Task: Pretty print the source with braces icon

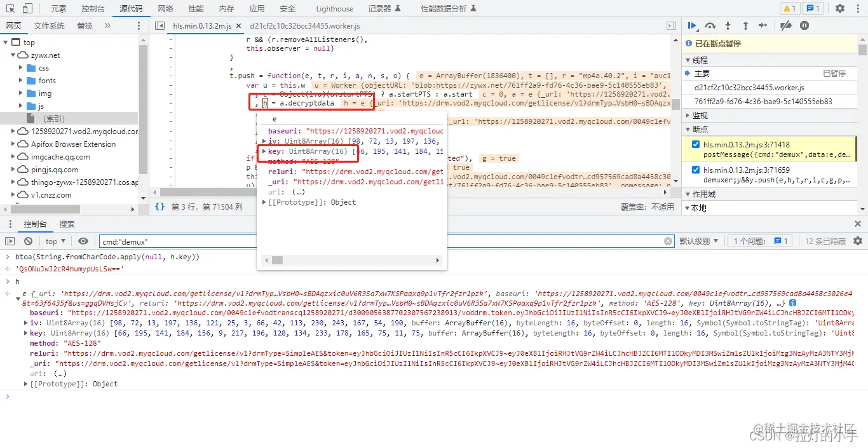Action: pos(159,207)
